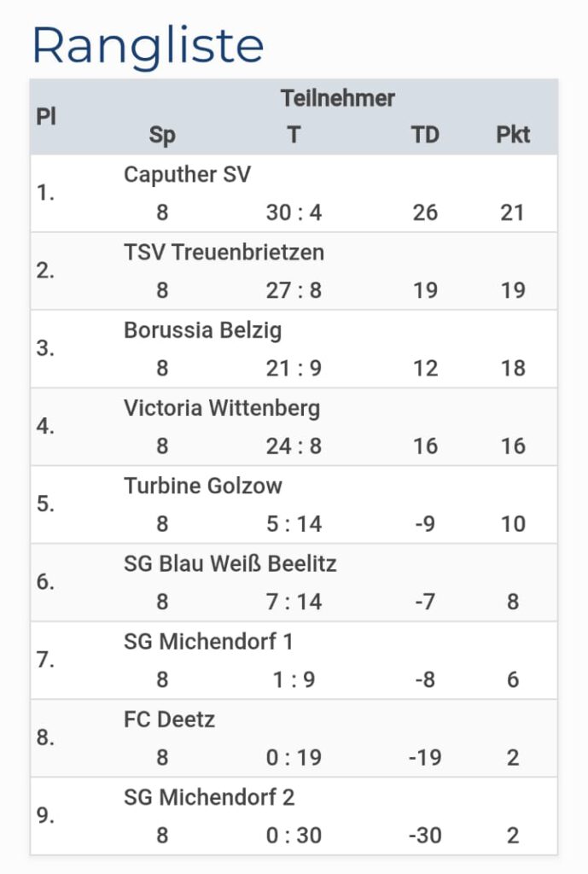The height and width of the screenshot is (874, 588).
Task: Click Victoria Wittenberg's 24 : 8 goals
Action: (294, 446)
